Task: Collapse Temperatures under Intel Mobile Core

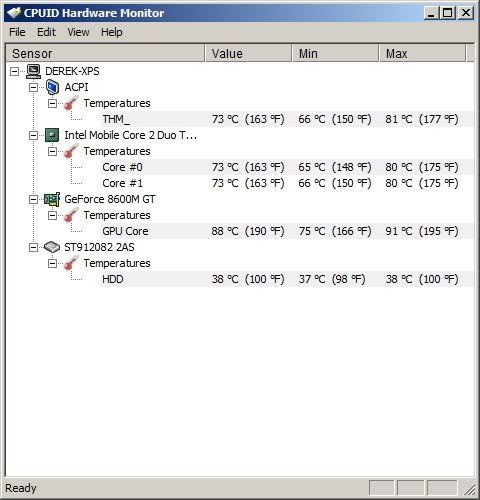Action: click(52, 151)
